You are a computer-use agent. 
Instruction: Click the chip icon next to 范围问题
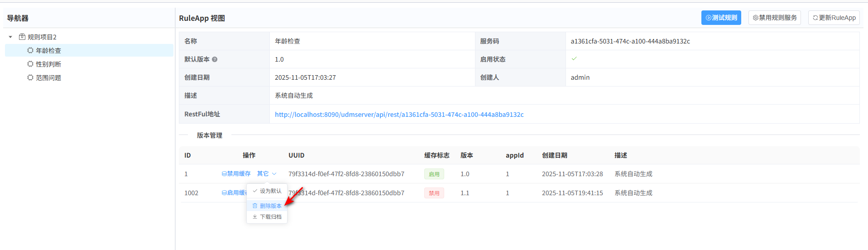click(x=30, y=77)
